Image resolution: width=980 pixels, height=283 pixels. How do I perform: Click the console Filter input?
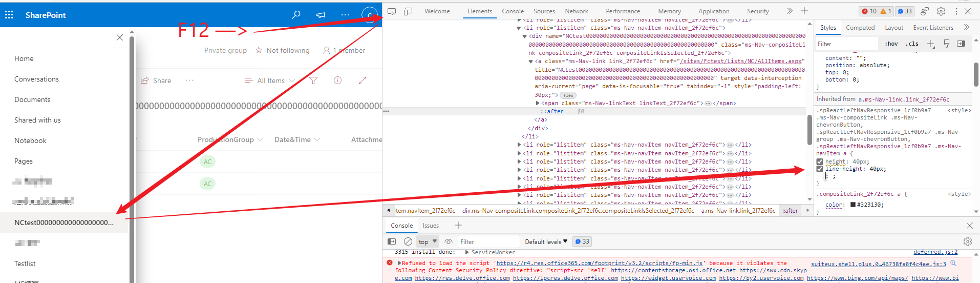click(x=488, y=241)
